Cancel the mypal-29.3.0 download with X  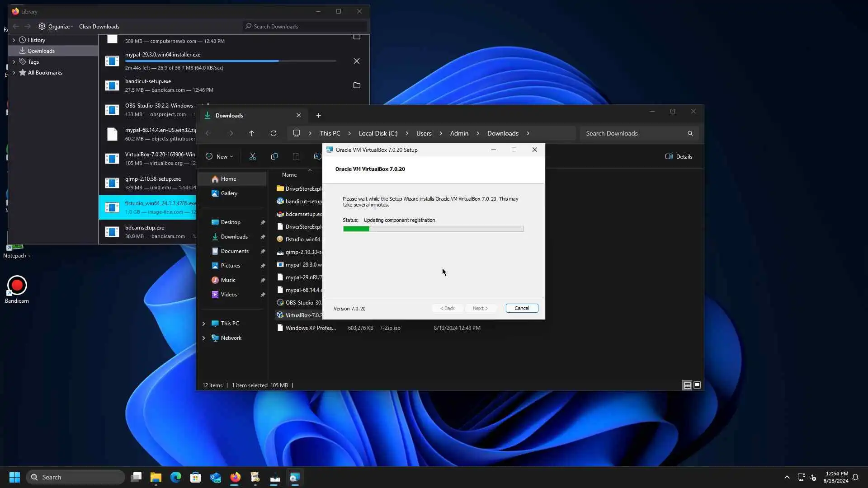tap(357, 61)
